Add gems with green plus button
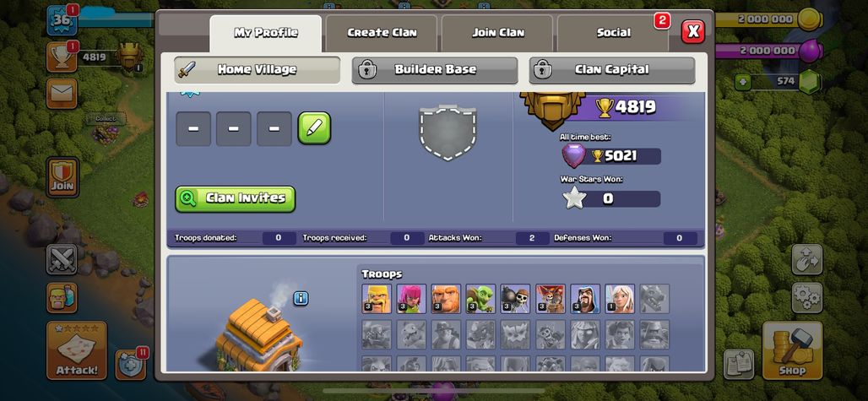This screenshot has width=868, height=401. click(742, 82)
